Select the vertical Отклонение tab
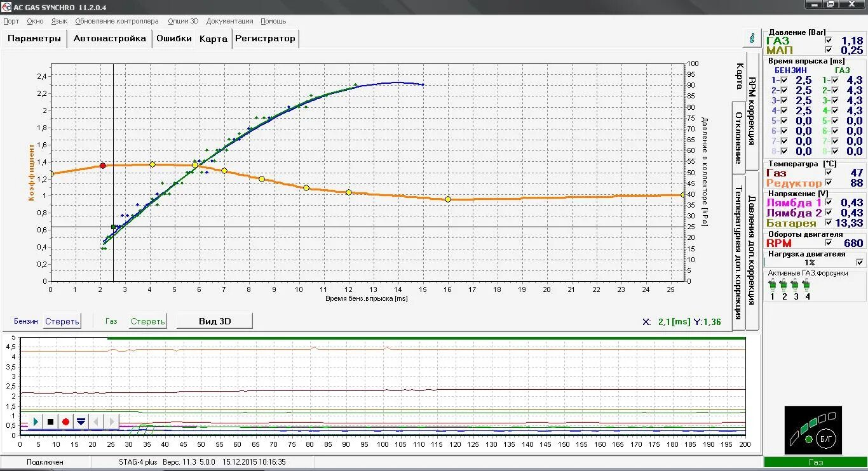The height and width of the screenshot is (471, 868). click(x=739, y=137)
